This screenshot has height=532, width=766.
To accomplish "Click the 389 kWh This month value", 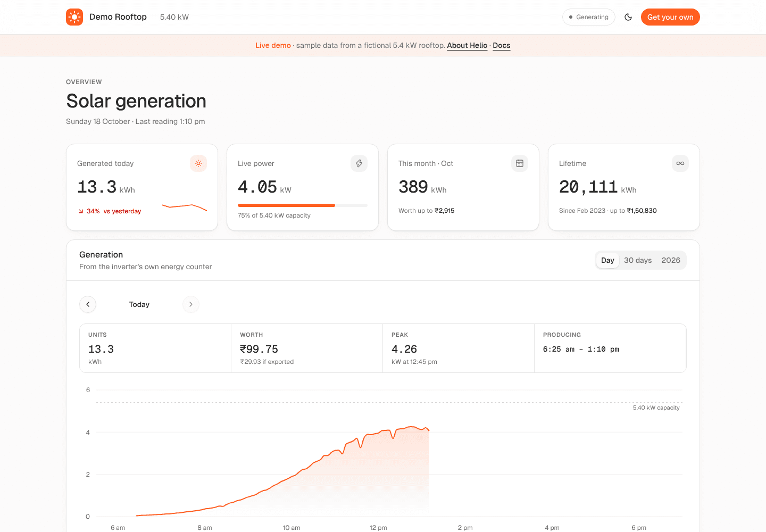I will pyautogui.click(x=422, y=187).
